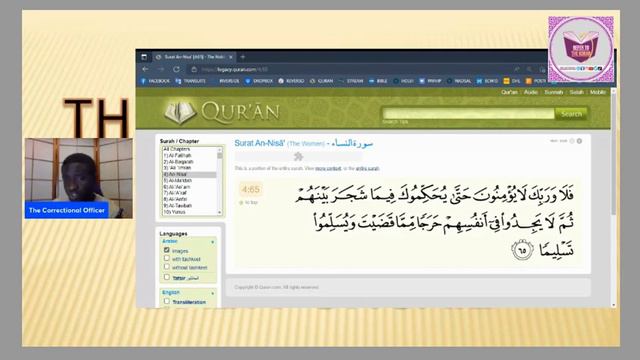Open the DHL bookmark
640x360 pixels.
(512, 81)
